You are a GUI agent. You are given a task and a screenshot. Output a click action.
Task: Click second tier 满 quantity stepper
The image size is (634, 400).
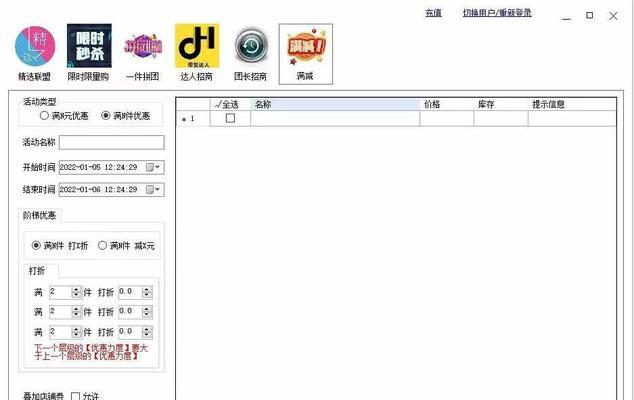[76, 312]
